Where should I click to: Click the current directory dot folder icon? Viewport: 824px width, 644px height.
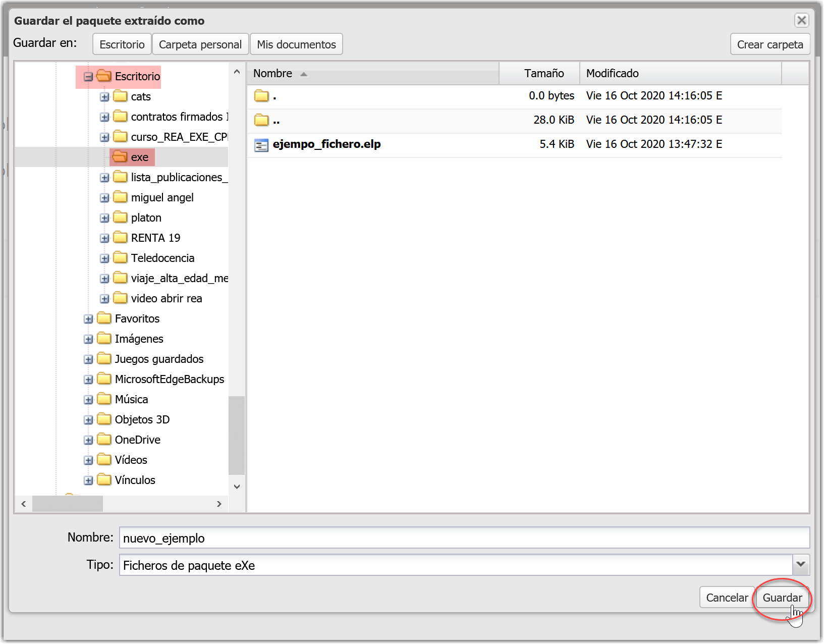click(262, 96)
